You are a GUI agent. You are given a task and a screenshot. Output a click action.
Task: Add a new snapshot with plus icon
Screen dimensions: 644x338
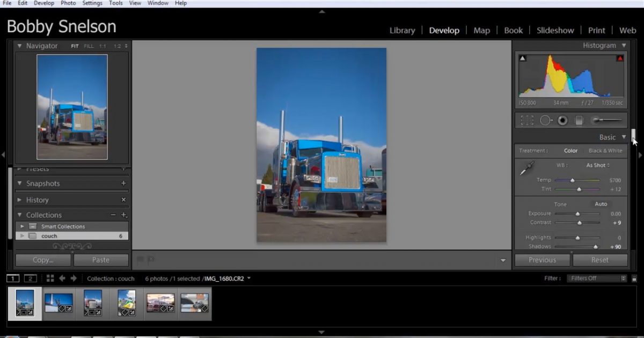(123, 183)
